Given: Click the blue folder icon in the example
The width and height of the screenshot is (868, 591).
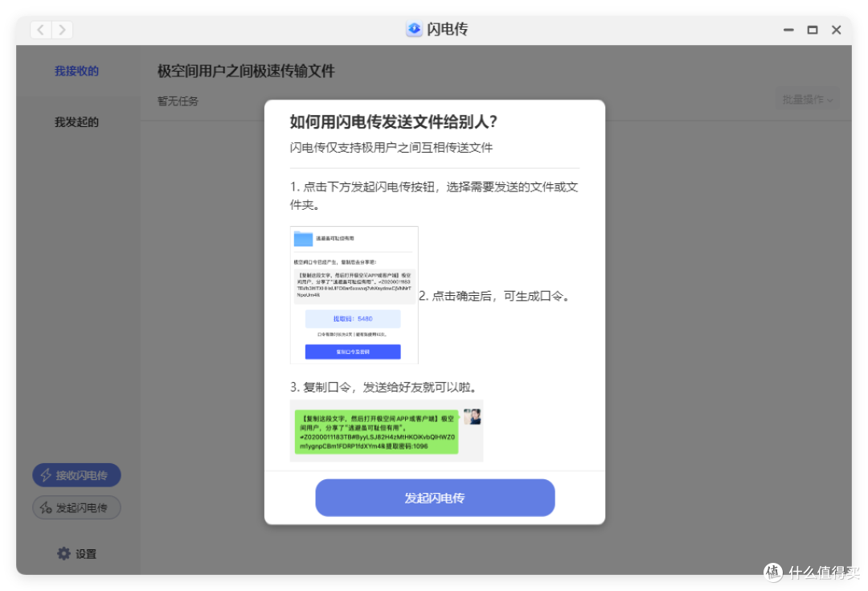Looking at the screenshot, I should pyautogui.click(x=303, y=239).
